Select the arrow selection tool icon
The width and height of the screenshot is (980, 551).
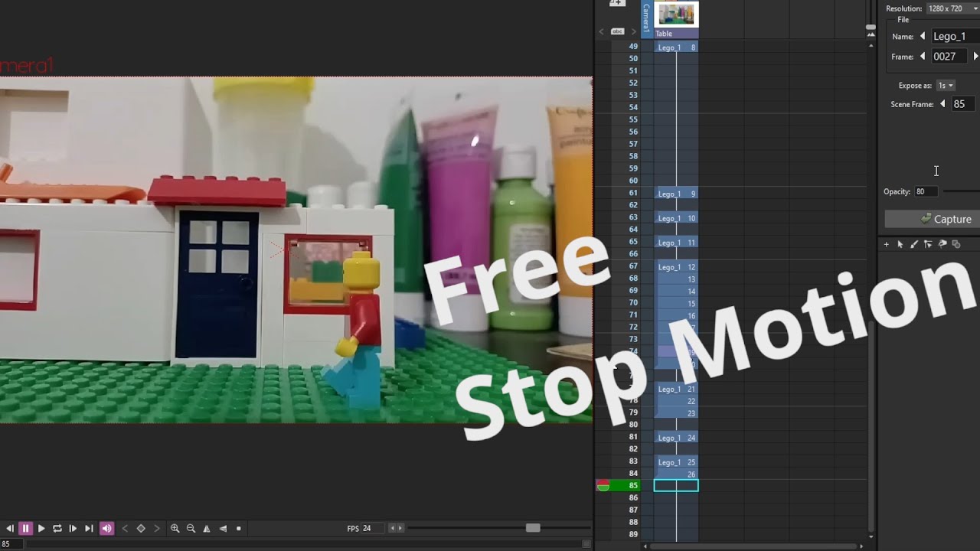click(900, 244)
